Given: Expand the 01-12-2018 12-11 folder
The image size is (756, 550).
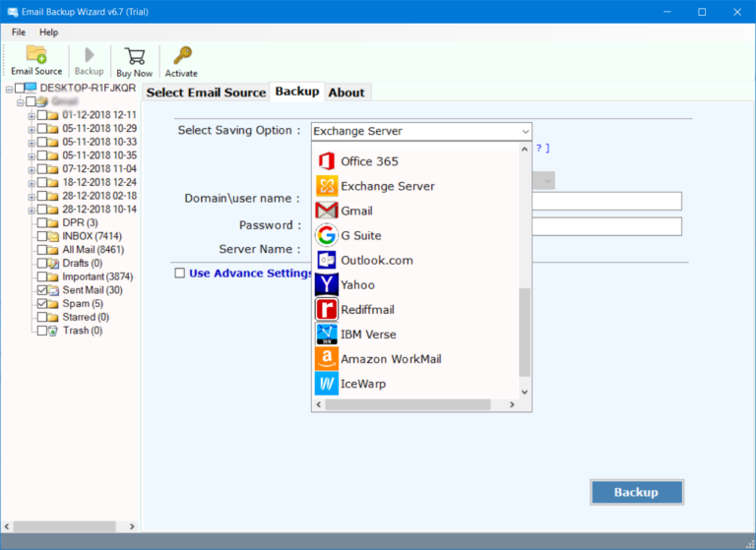Looking at the screenshot, I should tap(31, 116).
